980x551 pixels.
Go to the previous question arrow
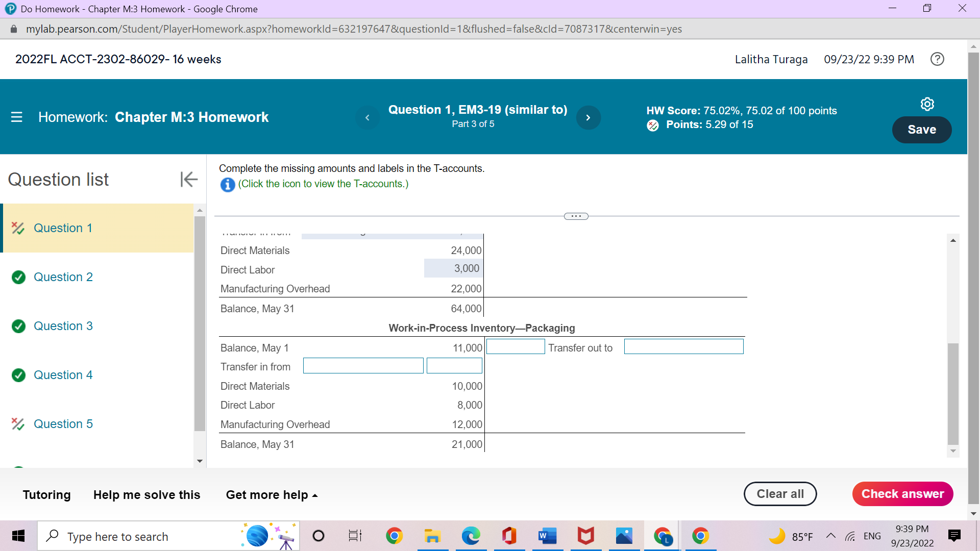367,118
